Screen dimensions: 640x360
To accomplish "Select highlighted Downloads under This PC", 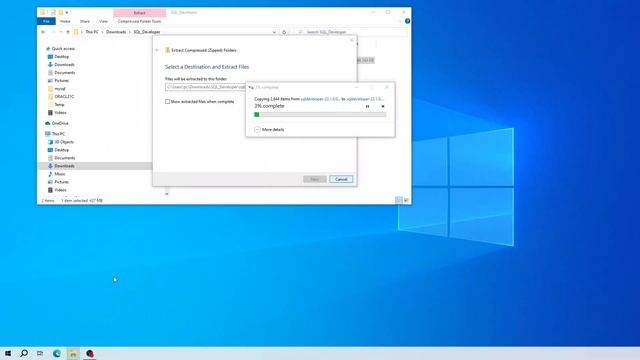I will (64, 166).
